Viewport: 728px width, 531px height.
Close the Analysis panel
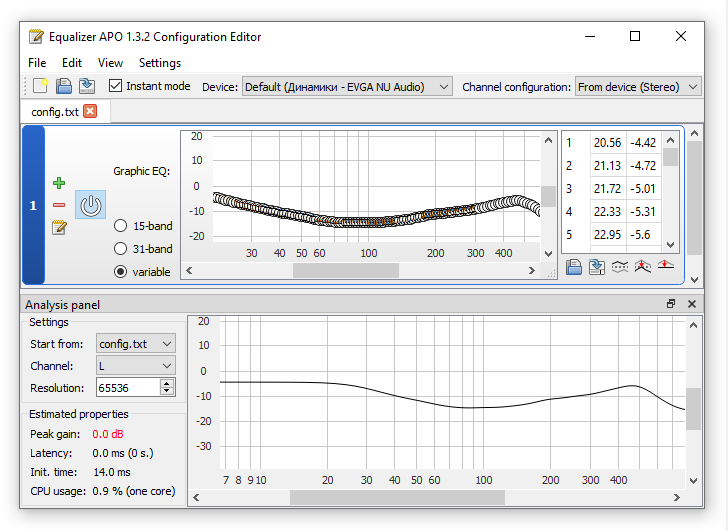pos(692,304)
